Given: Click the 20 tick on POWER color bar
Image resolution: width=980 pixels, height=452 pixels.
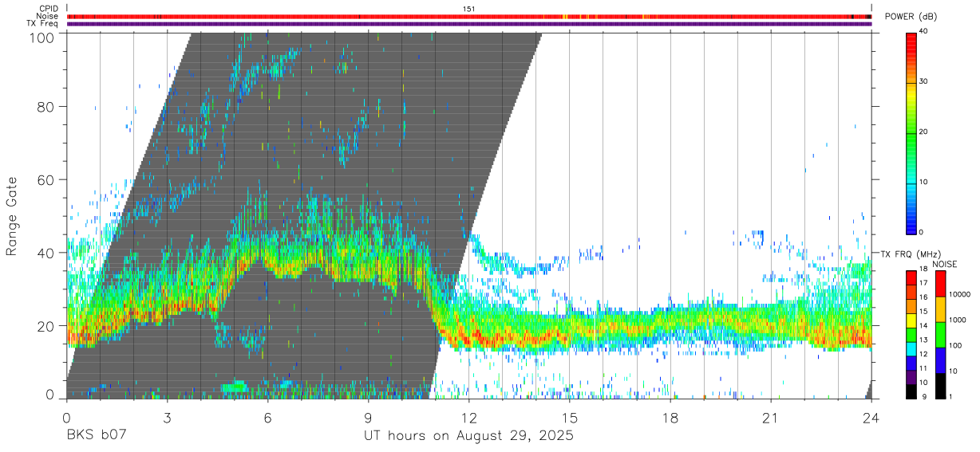Looking at the screenshot, I should pyautogui.click(x=923, y=132).
